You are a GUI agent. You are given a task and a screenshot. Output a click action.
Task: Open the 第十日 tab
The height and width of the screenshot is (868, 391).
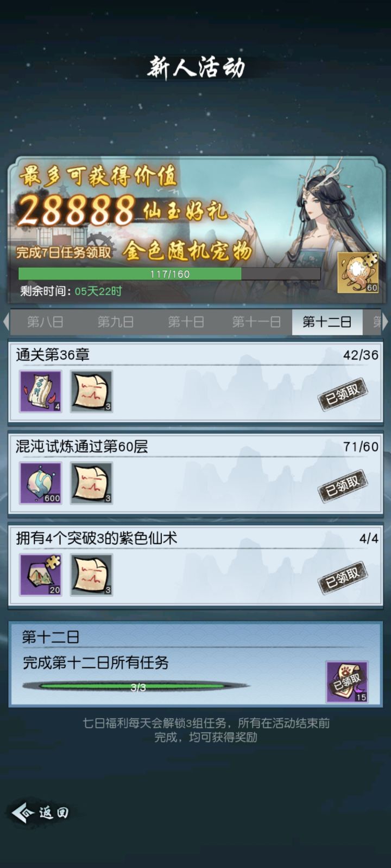click(x=186, y=322)
